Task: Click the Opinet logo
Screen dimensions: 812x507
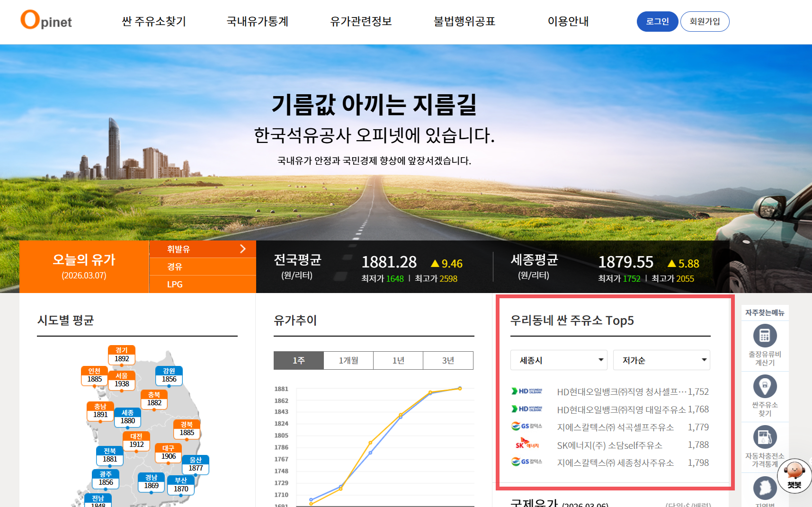Action: (46, 20)
